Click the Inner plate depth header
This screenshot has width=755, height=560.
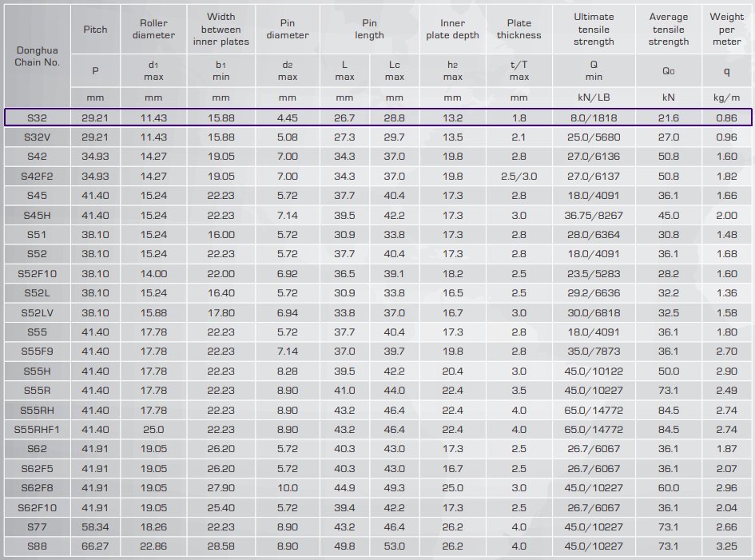pos(452,30)
